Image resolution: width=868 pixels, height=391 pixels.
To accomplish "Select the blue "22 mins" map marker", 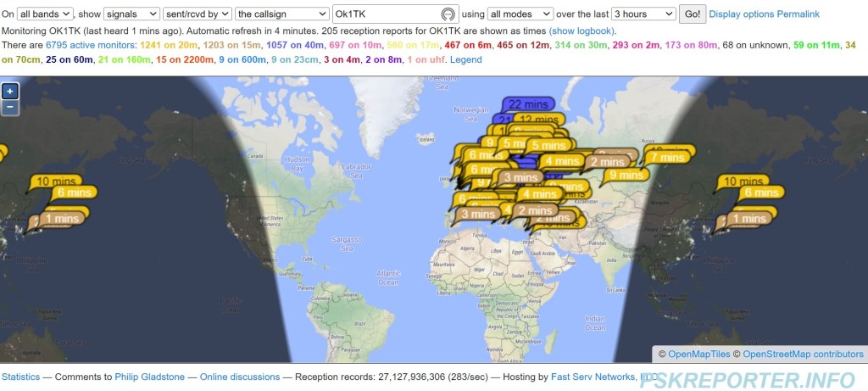I will click(x=526, y=104).
